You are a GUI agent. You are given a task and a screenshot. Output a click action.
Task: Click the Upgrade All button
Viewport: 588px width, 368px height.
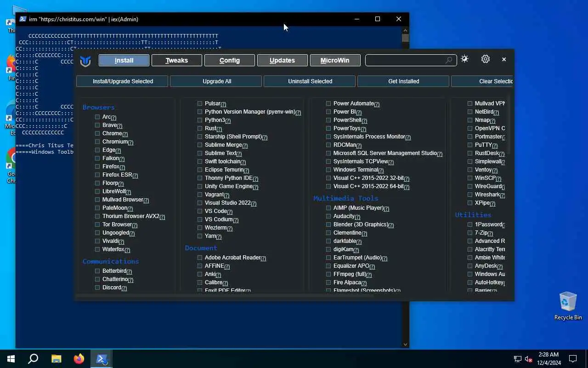(217, 81)
